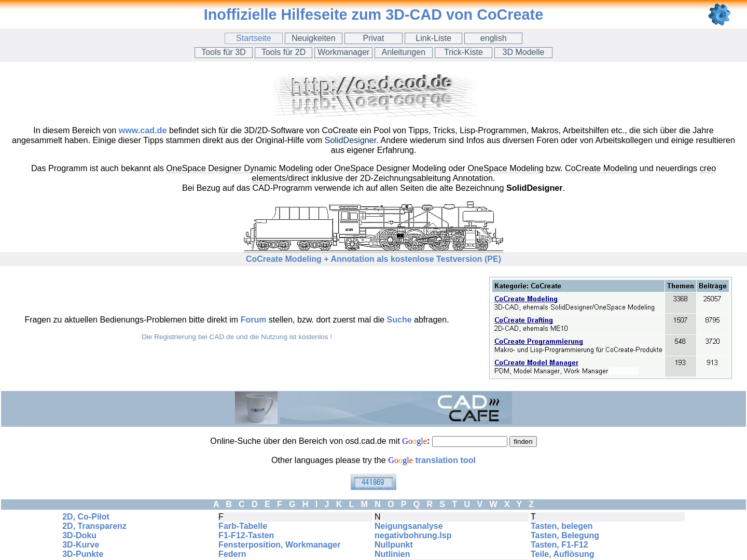Follow the www.cad.de link
The image size is (747, 560).
[x=143, y=131]
